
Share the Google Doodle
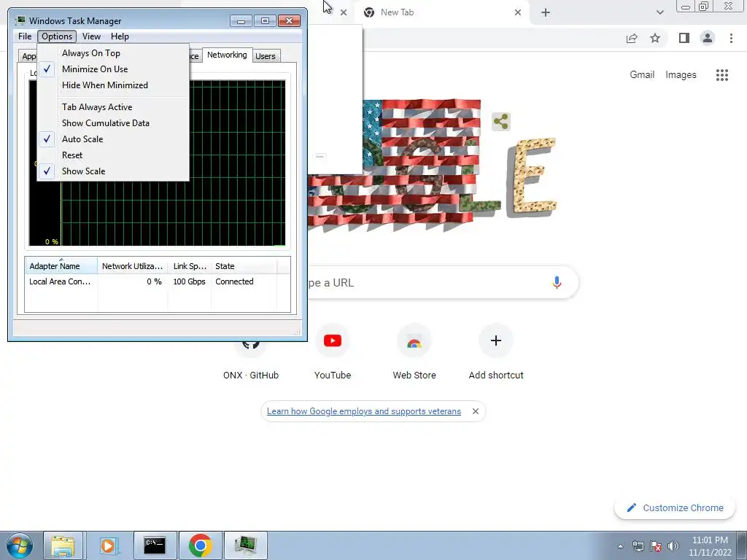(500, 122)
